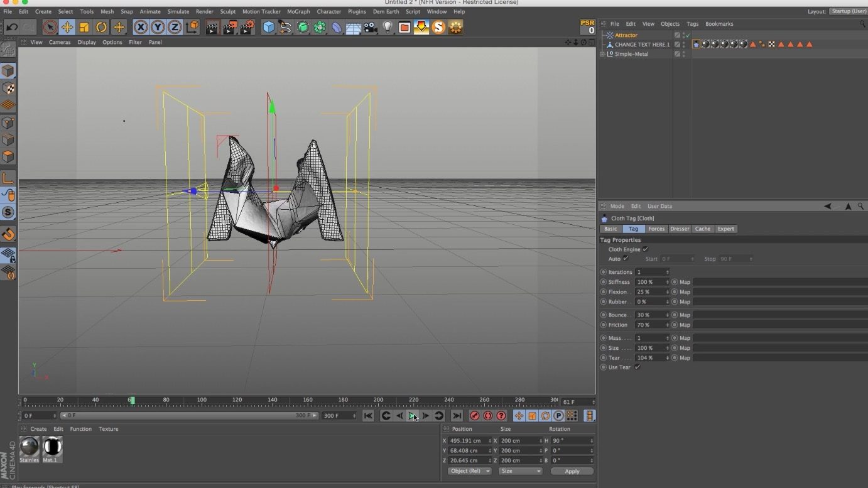Screen dimensions: 868x488
Task: Select the Attractor object
Action: tap(626, 35)
